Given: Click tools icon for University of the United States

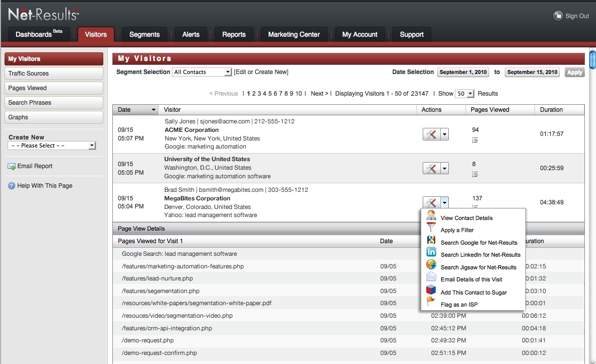Looking at the screenshot, I should 431,168.
